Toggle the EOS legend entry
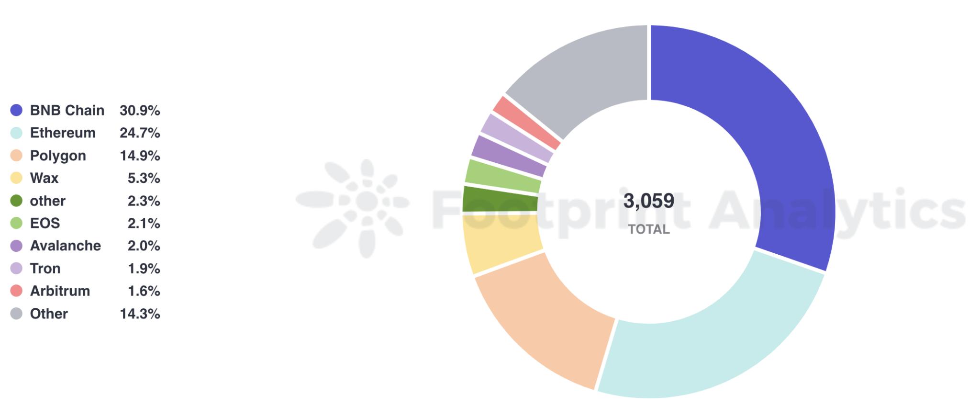Screen dimensions: 980x406 (x=45, y=223)
